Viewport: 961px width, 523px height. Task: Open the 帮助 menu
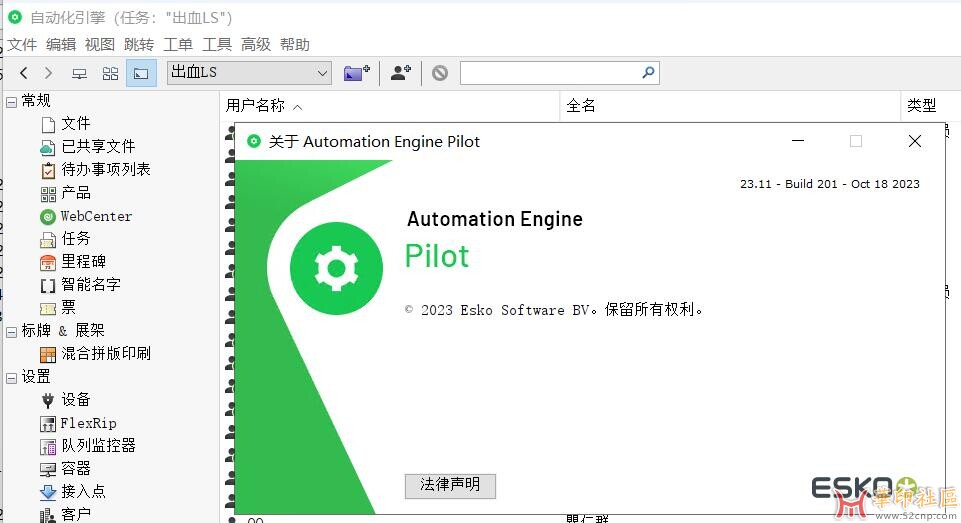[295, 45]
